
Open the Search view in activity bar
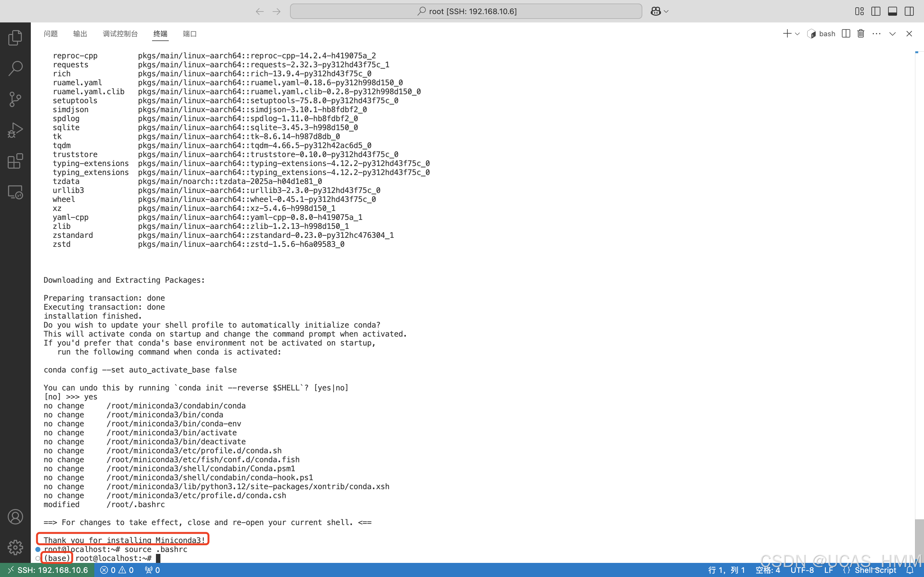click(x=15, y=69)
